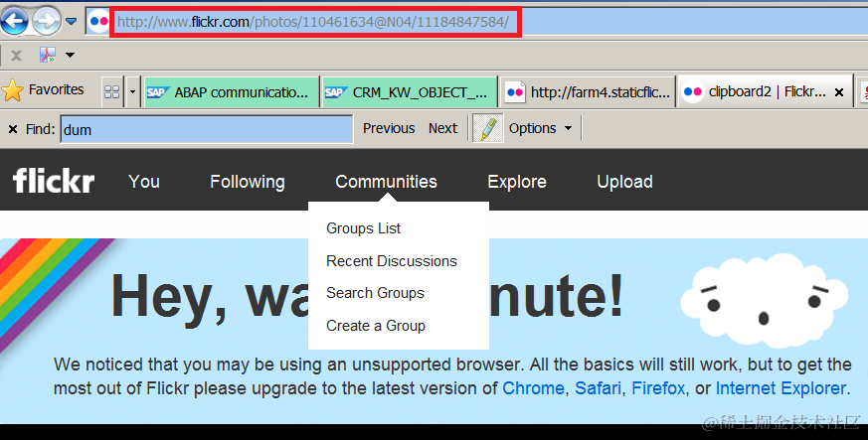Click the SAP icon on the ABAP communication tab
The height and width of the screenshot is (440, 868).
pos(158,92)
